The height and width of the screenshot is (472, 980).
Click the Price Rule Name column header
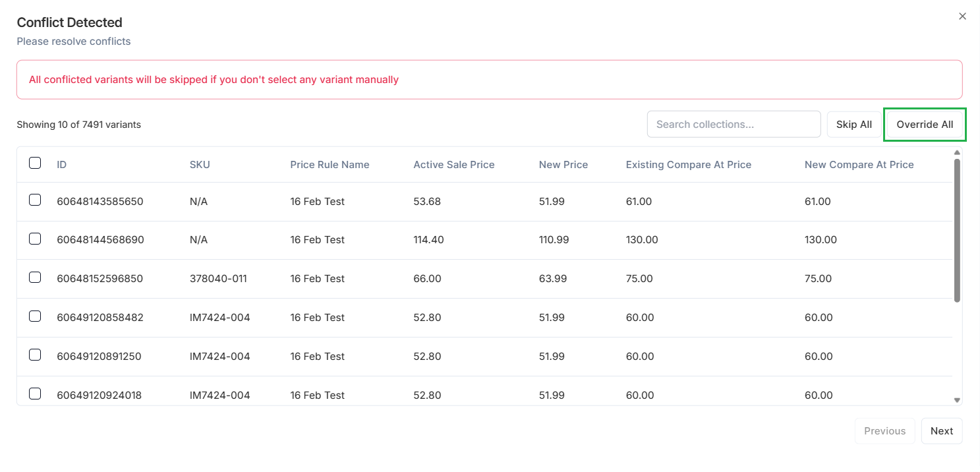[x=330, y=165]
